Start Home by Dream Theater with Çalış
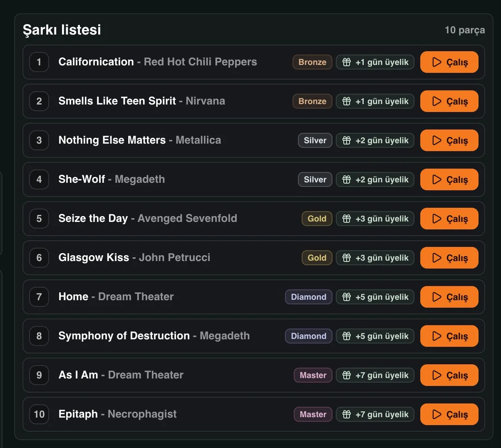Screen dimensions: 501x448 point(449,297)
